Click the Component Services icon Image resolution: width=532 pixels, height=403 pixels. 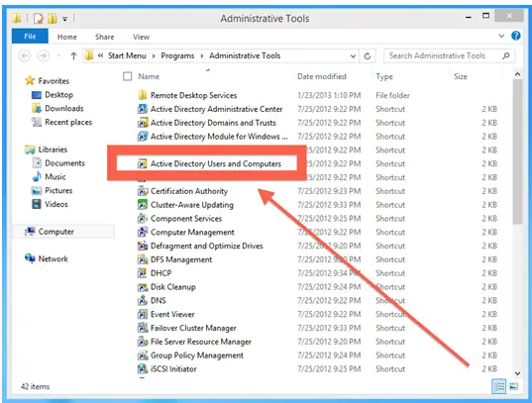click(143, 219)
